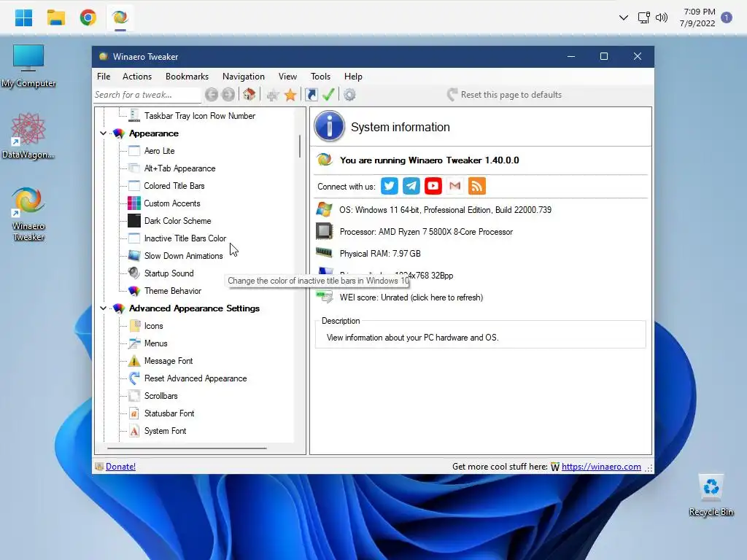Click the Startup Sound speaker icon
This screenshot has height=560, width=747.
coord(134,273)
